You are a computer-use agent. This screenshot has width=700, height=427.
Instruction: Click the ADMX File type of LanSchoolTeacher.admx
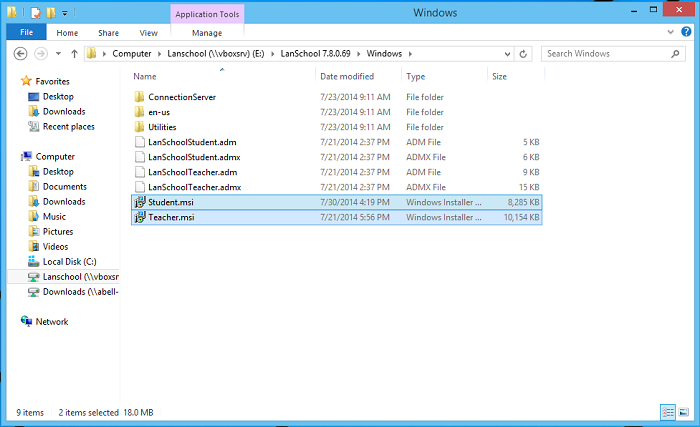click(426, 187)
